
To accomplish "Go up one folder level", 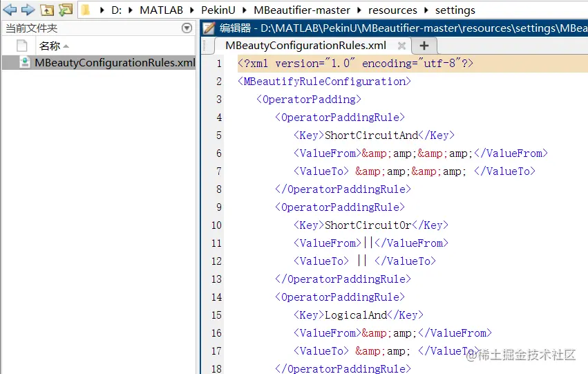I will pos(47,10).
